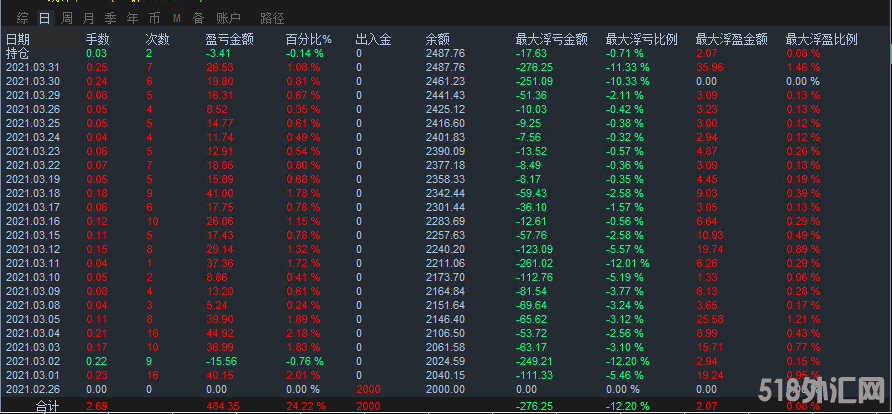Select the 日 daily tab
This screenshot has width=892, height=414.
[x=43, y=18]
